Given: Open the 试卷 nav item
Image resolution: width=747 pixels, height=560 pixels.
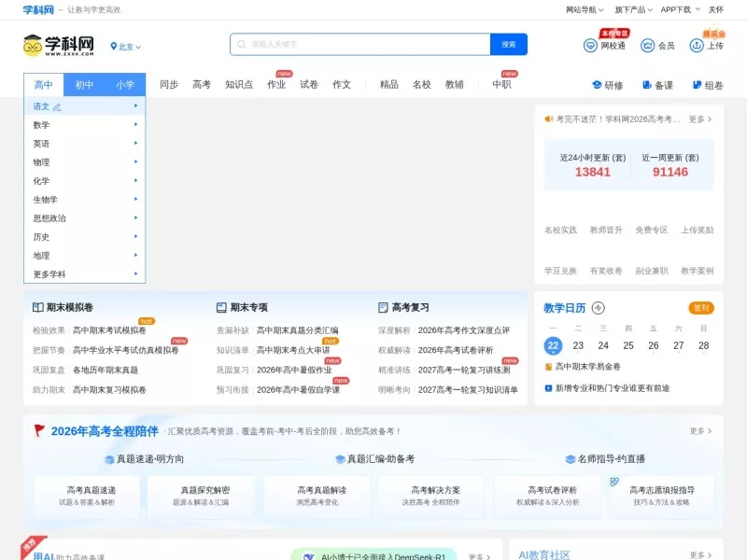Looking at the screenshot, I should click(x=309, y=84).
